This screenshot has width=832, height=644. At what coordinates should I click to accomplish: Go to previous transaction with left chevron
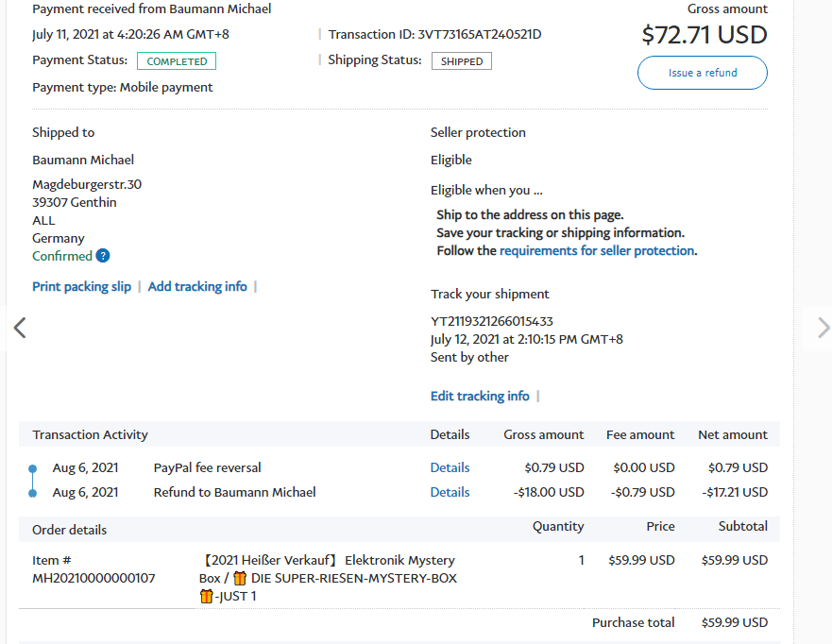pyautogui.click(x=19, y=328)
